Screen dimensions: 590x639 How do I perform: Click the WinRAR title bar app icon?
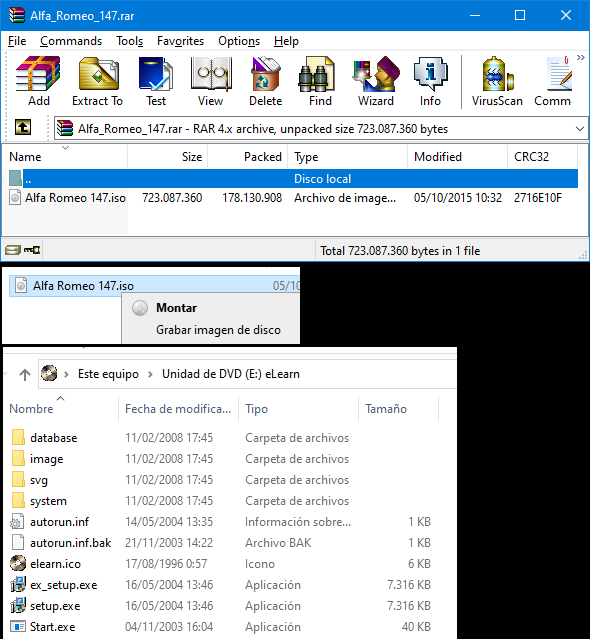click(17, 15)
